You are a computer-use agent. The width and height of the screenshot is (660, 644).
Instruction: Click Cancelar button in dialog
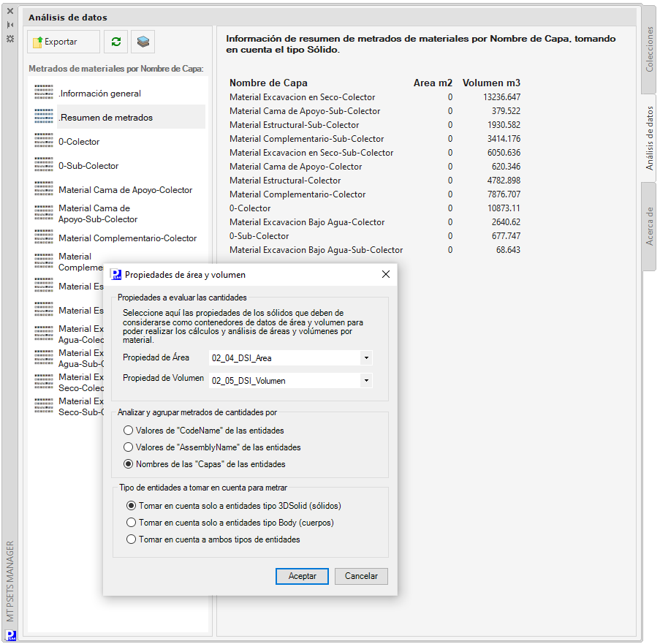click(361, 576)
